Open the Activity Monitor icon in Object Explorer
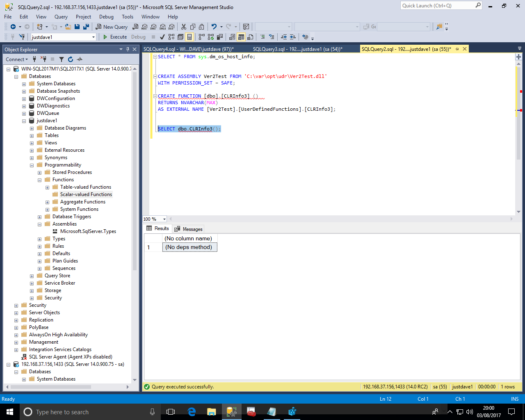525x420 pixels. tap(80, 59)
